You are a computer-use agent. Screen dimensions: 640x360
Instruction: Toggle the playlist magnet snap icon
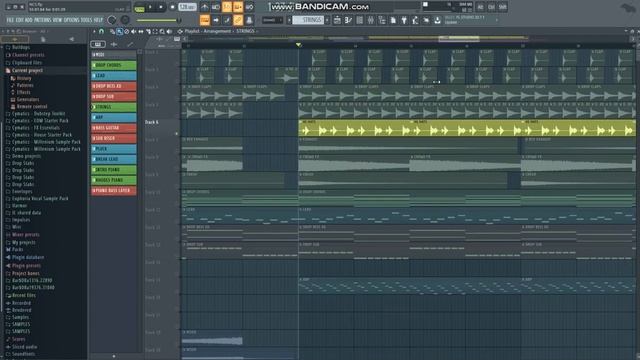click(x=102, y=31)
